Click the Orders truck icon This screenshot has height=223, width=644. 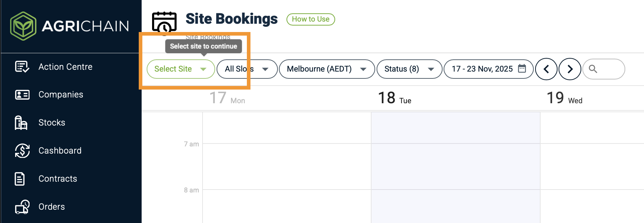22,207
